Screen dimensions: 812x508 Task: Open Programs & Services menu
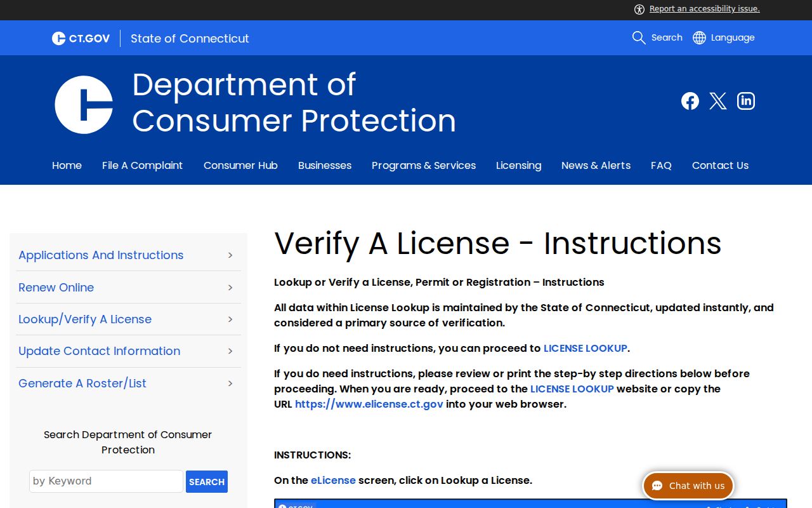coord(424,165)
